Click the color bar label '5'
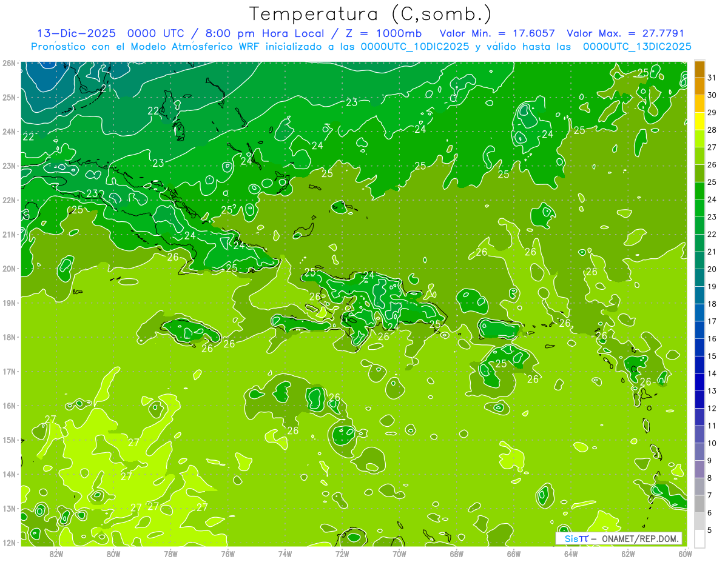Screen dimensions: 728x562 pos(710,530)
